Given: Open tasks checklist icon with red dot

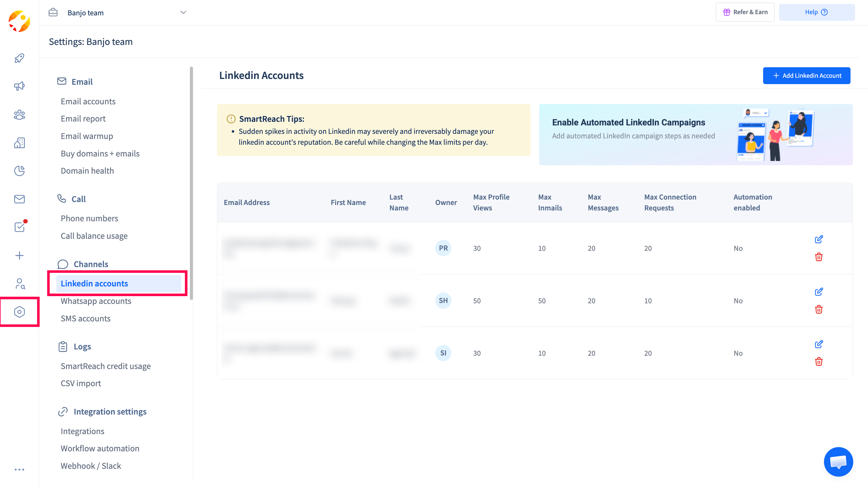Looking at the screenshot, I should [19, 227].
